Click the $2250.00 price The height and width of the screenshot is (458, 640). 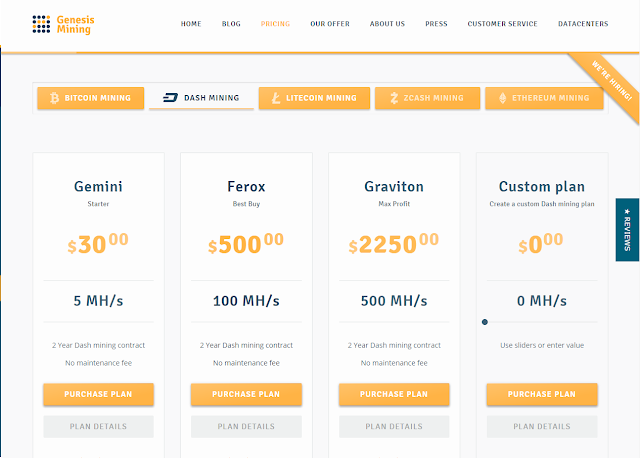pos(393,244)
